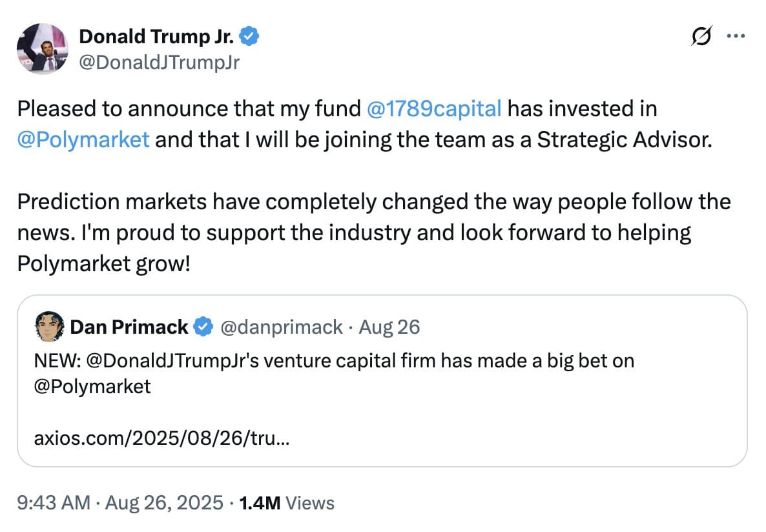Click @Polymarket mention in the main post

pyautogui.click(x=83, y=139)
